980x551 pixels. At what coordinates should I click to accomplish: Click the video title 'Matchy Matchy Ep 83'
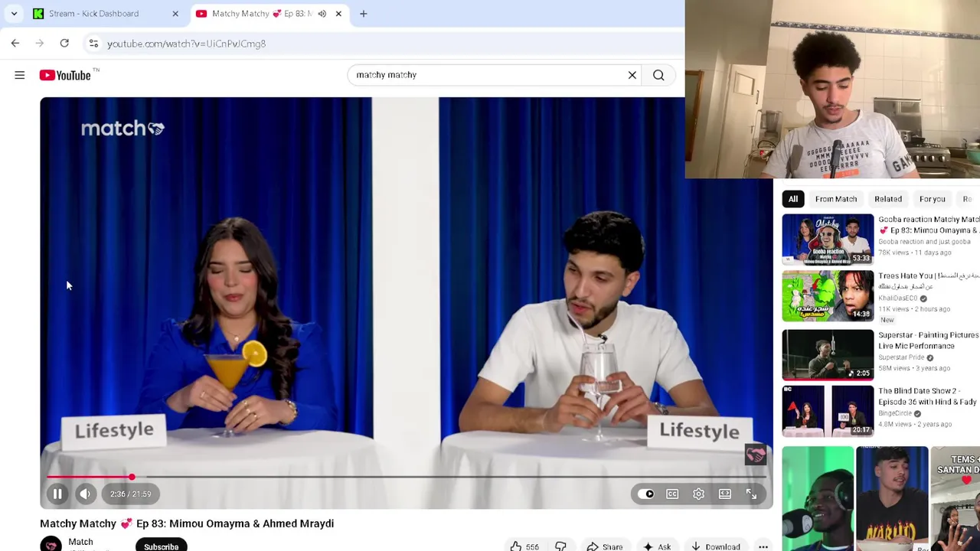pos(187,523)
